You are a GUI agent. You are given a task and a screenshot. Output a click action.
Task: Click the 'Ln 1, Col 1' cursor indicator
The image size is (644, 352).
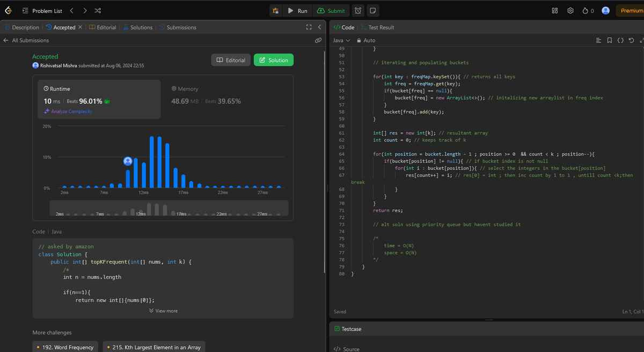click(x=632, y=311)
